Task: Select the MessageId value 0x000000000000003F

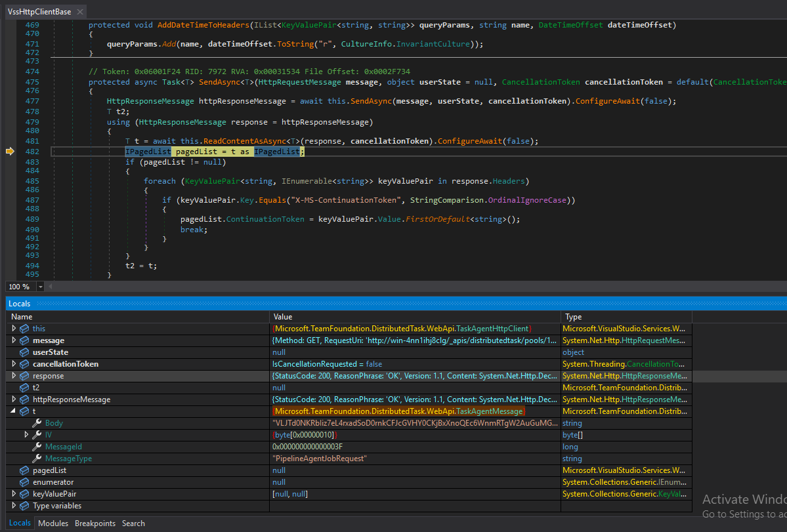Action: click(x=307, y=447)
